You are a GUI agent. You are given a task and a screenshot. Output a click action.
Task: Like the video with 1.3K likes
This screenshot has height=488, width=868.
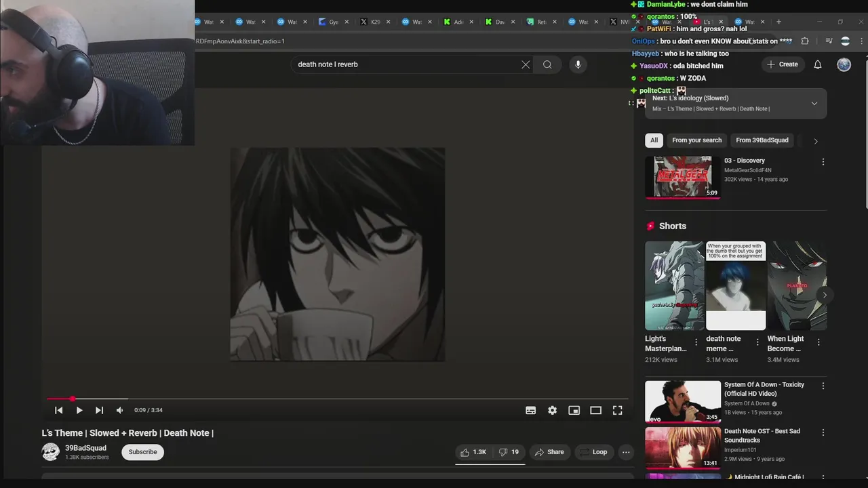[473, 452]
